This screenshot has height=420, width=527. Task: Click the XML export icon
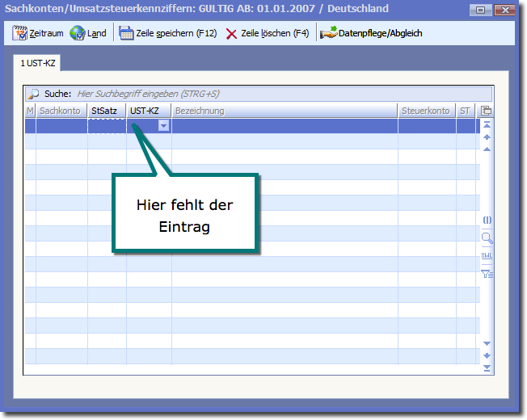point(487,256)
